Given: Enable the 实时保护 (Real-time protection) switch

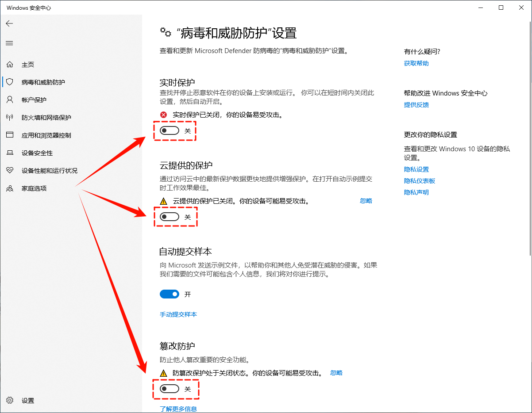Looking at the screenshot, I should point(170,131).
